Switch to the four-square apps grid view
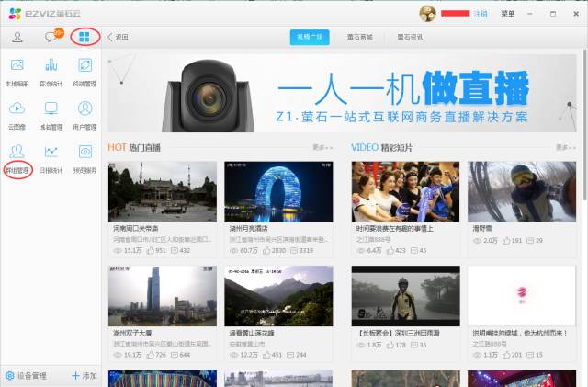588x387 pixels. (85, 37)
